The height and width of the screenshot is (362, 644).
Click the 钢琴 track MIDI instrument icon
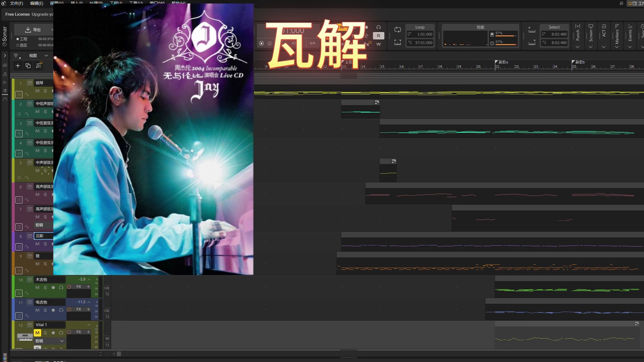pyautogui.click(x=30, y=83)
